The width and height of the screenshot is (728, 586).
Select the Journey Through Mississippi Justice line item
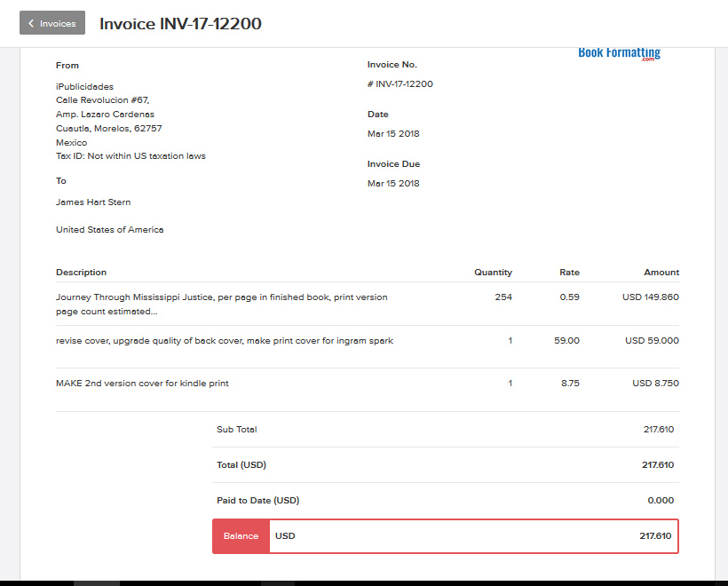tap(221, 305)
